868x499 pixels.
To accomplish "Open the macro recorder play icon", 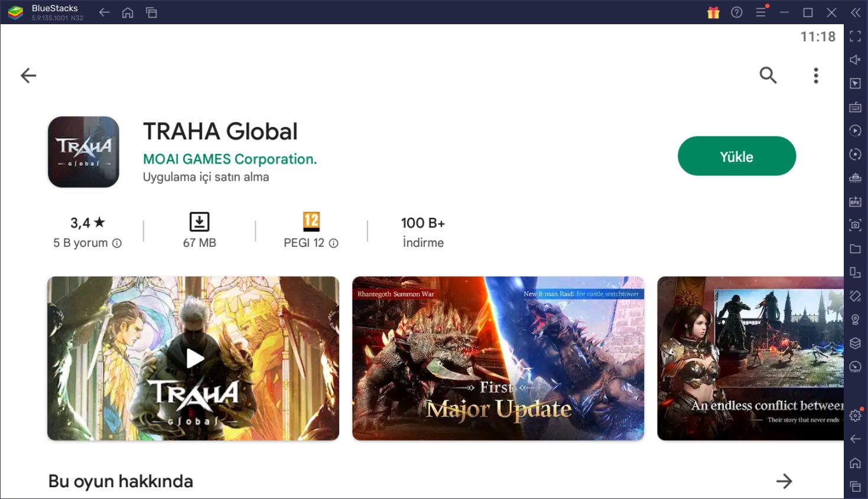I will click(x=855, y=131).
